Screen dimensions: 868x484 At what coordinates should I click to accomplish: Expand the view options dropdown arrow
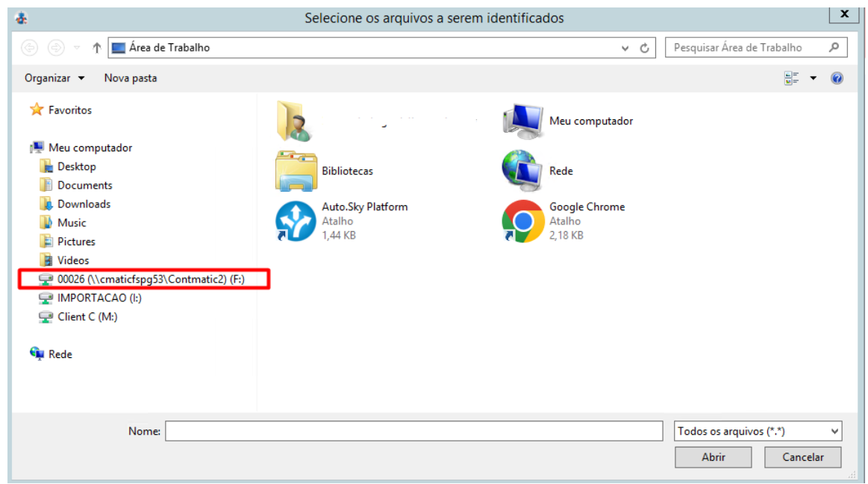(x=814, y=78)
